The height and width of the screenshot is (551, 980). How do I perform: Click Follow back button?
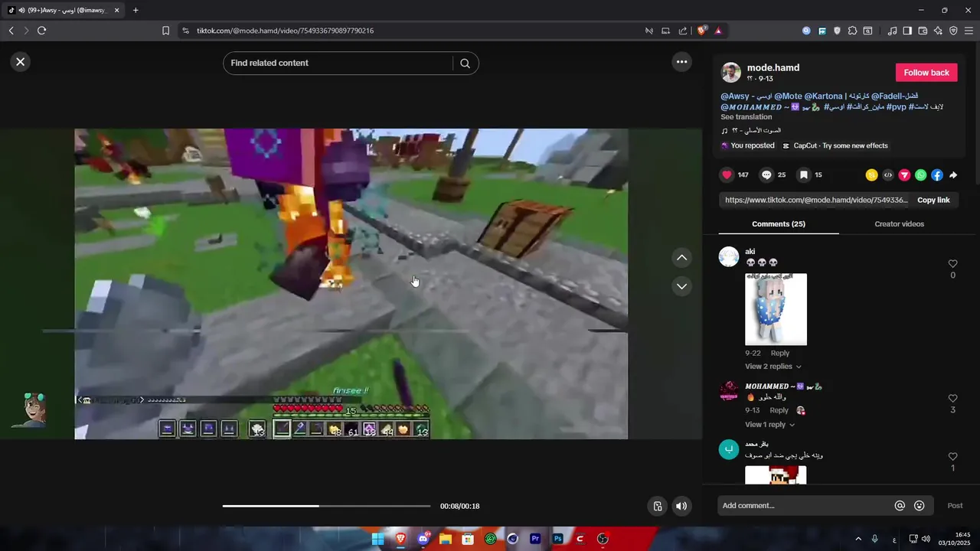[926, 73]
